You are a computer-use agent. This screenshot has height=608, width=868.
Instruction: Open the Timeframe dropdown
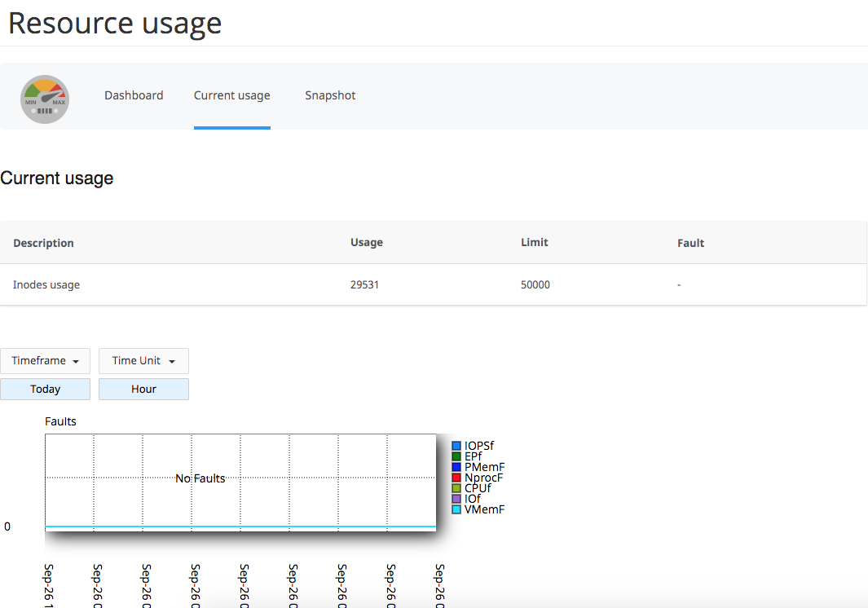coord(45,360)
